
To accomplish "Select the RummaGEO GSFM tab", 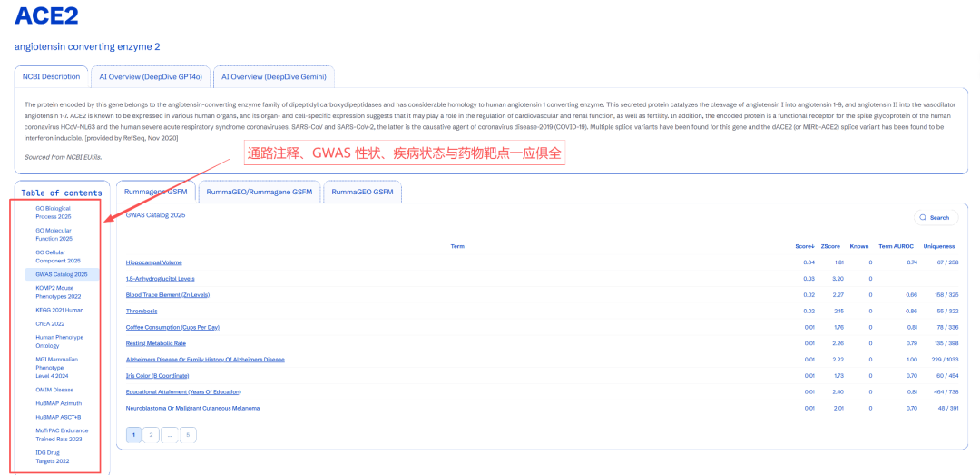I will coord(362,192).
